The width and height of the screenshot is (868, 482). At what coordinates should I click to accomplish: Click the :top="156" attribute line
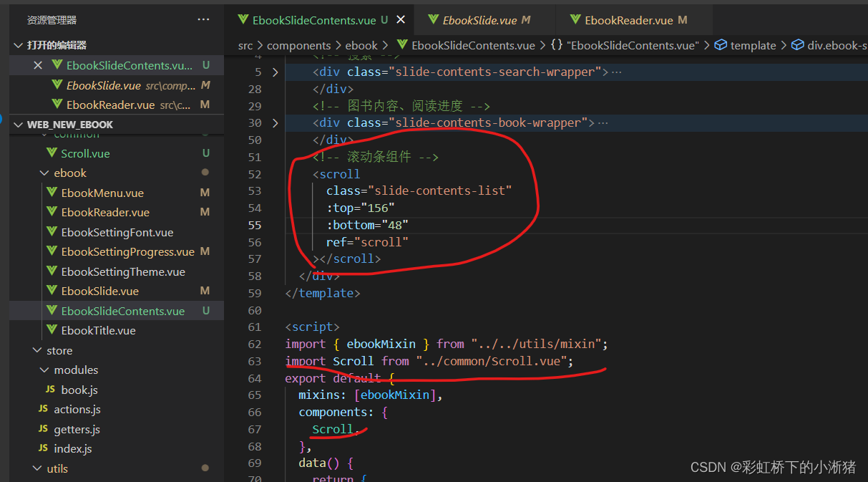(361, 208)
